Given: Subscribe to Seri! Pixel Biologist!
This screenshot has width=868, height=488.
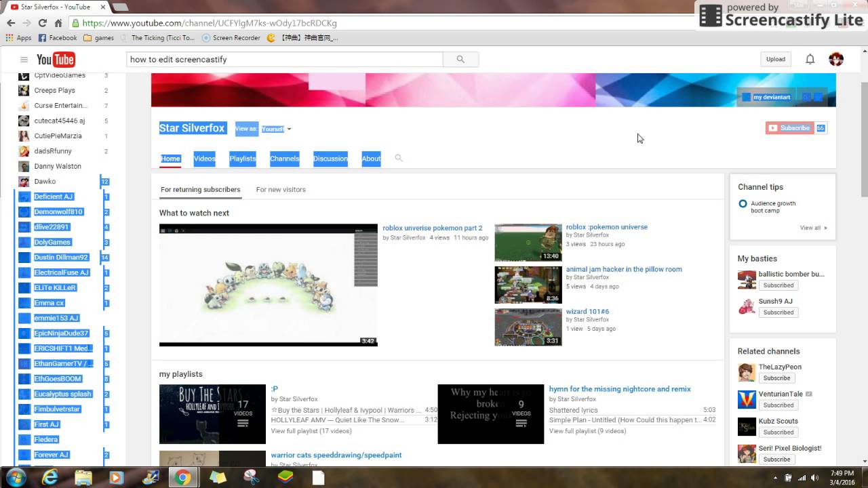Looking at the screenshot, I should (776, 459).
